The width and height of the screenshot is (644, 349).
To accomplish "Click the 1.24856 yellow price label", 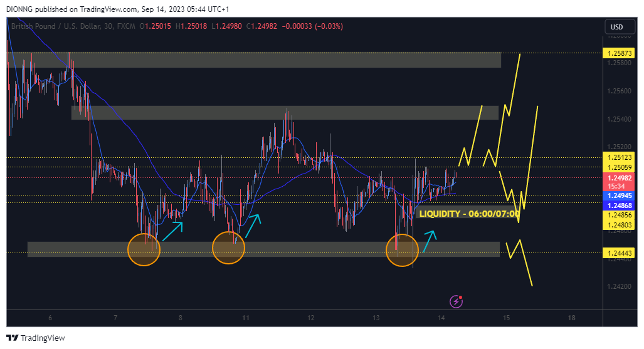I will coord(620,215).
